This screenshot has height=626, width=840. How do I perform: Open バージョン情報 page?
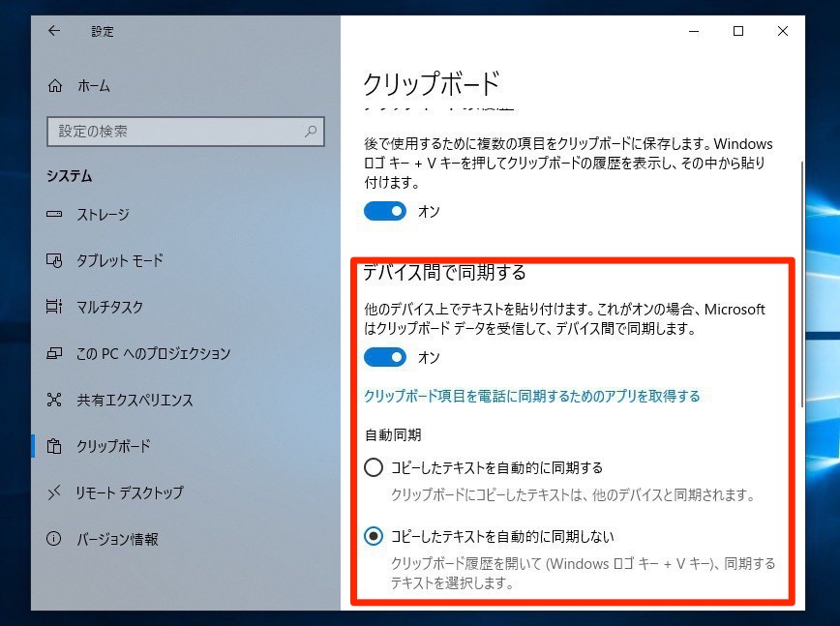coord(117,539)
